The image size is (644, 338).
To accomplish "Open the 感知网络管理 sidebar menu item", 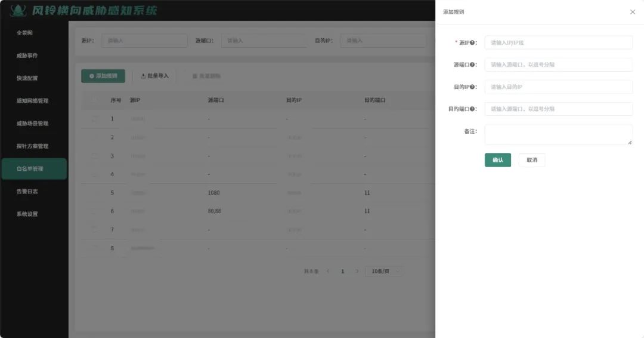I will (32, 101).
